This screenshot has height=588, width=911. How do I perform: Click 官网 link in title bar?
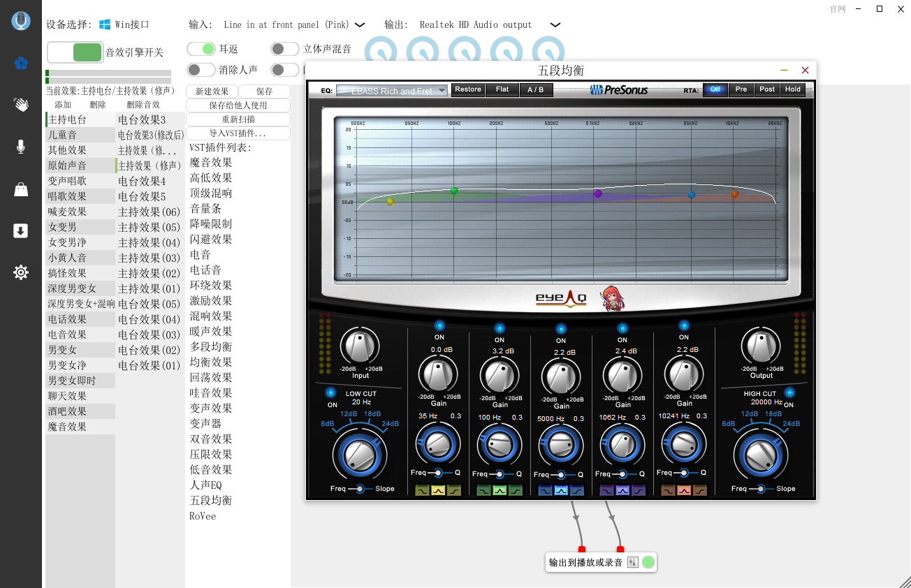pos(838,9)
